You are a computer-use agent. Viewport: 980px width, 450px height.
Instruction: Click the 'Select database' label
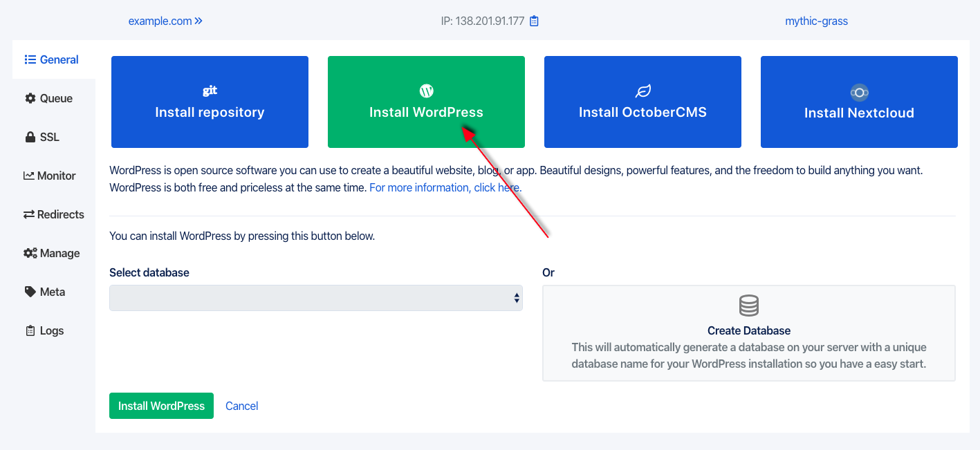tap(149, 272)
